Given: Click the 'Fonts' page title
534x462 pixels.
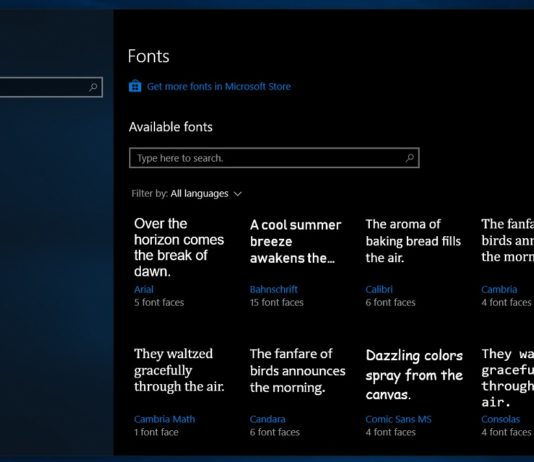Looking at the screenshot, I should (x=148, y=56).
